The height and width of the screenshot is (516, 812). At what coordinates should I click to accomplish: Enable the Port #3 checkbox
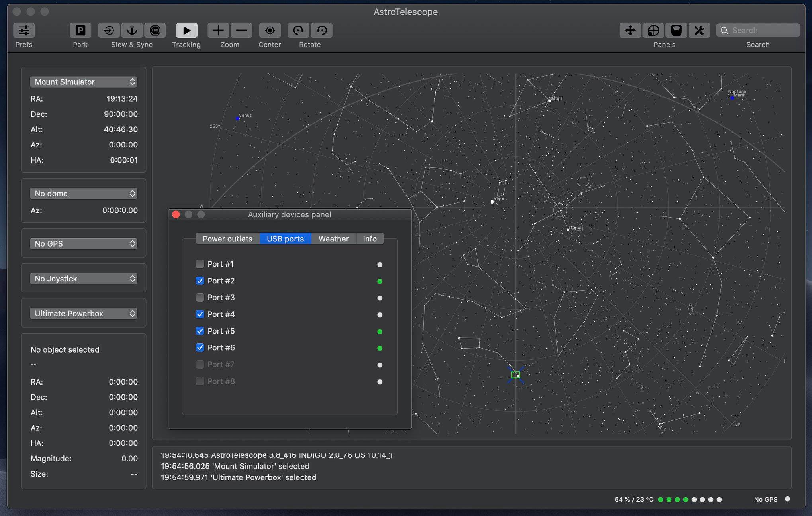click(200, 297)
